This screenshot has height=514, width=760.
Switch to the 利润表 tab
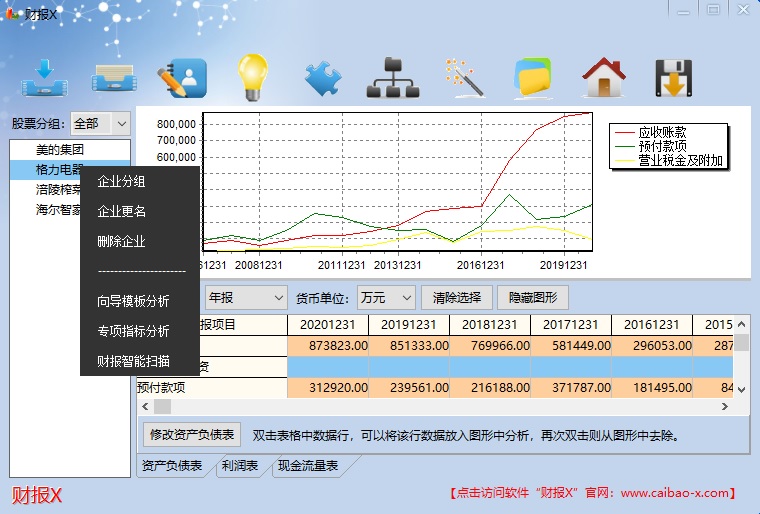240,466
